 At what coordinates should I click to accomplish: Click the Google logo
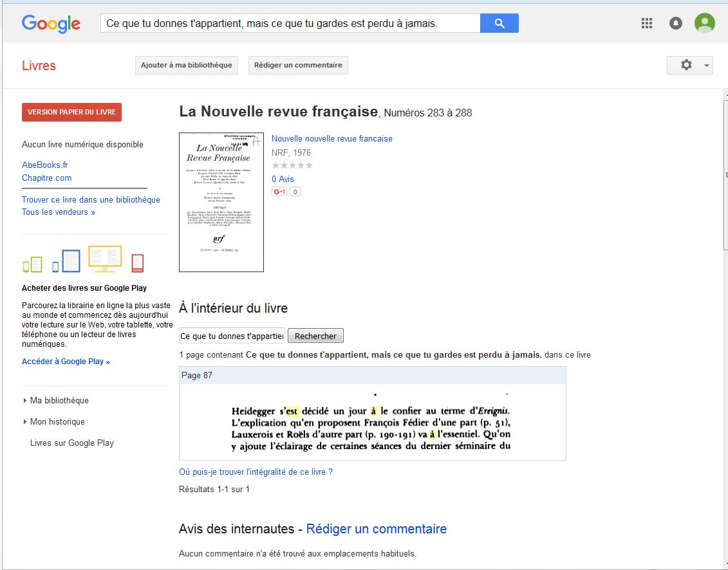(x=51, y=24)
